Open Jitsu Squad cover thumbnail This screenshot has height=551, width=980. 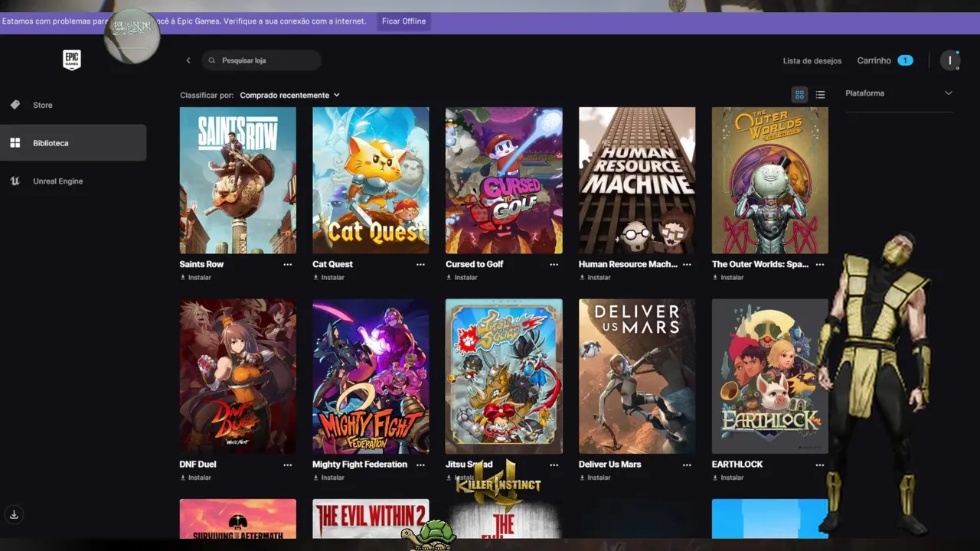pyautogui.click(x=504, y=376)
